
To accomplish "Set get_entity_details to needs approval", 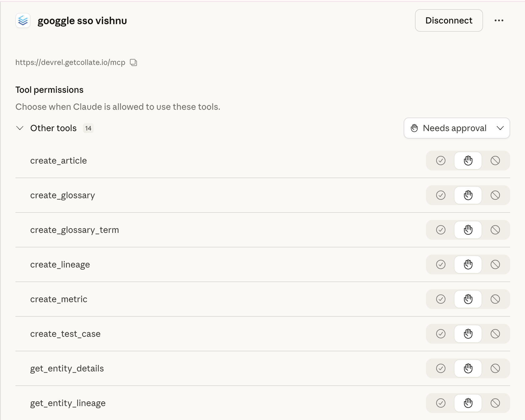I will point(468,368).
